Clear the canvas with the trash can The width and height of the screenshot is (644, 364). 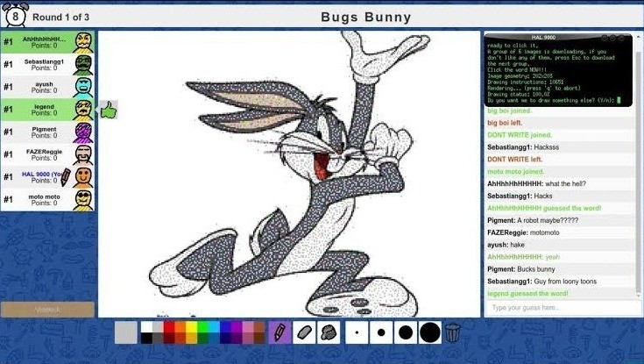pos(453,332)
